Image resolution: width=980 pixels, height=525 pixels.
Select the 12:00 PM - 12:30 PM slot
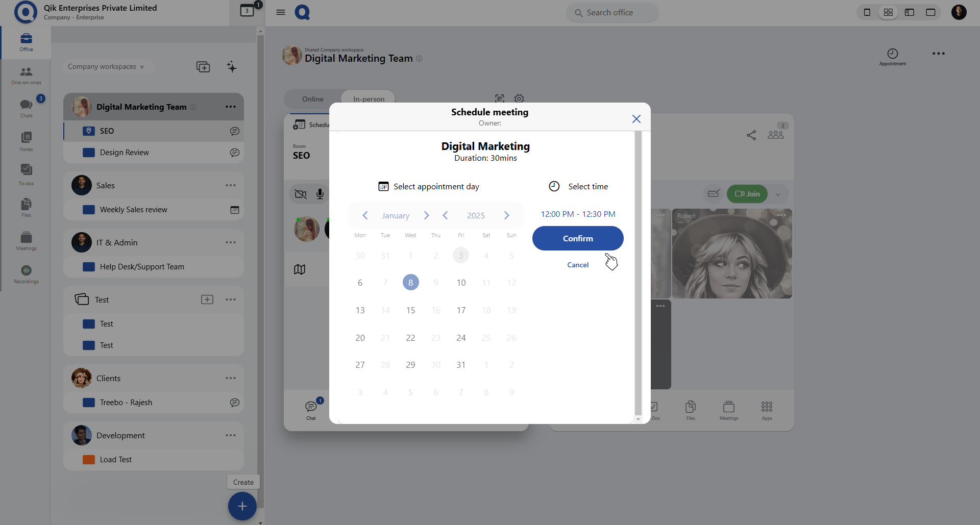(578, 214)
